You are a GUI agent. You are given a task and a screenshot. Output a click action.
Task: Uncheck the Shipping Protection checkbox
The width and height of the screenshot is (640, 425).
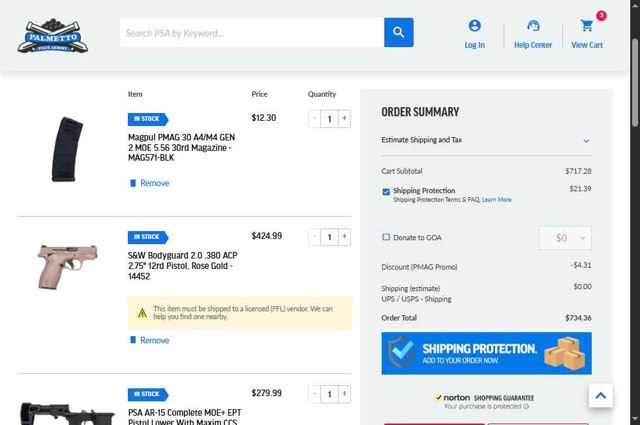[386, 191]
